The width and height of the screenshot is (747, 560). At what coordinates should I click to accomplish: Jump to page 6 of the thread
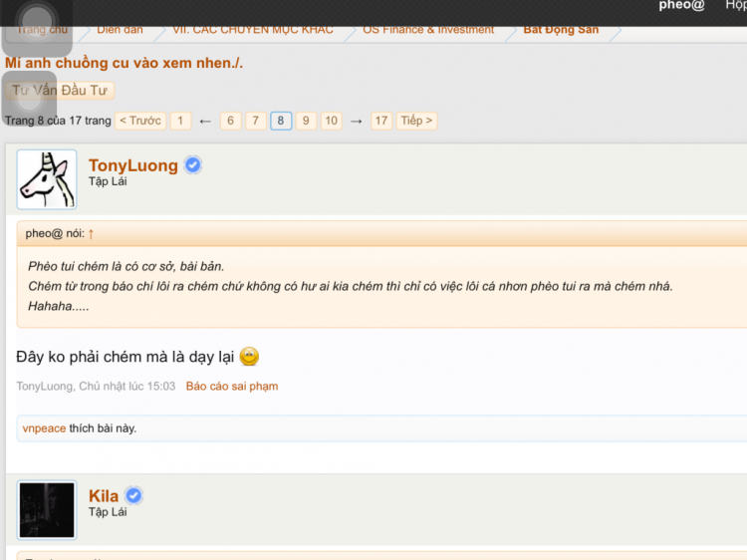pos(231,121)
